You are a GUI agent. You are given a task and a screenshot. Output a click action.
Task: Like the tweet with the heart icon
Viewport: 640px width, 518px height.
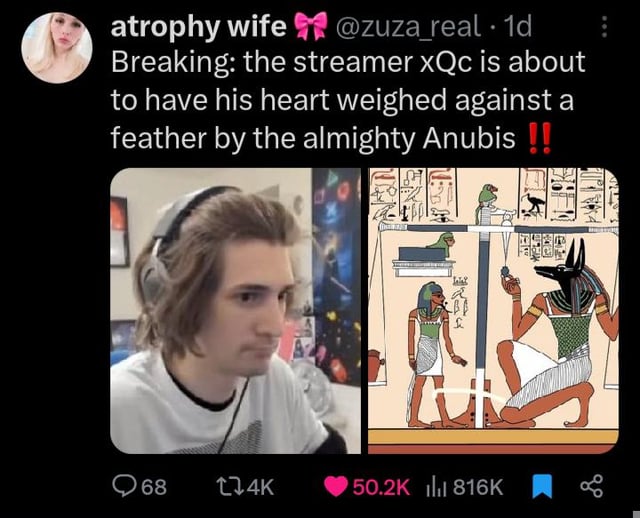point(336,487)
